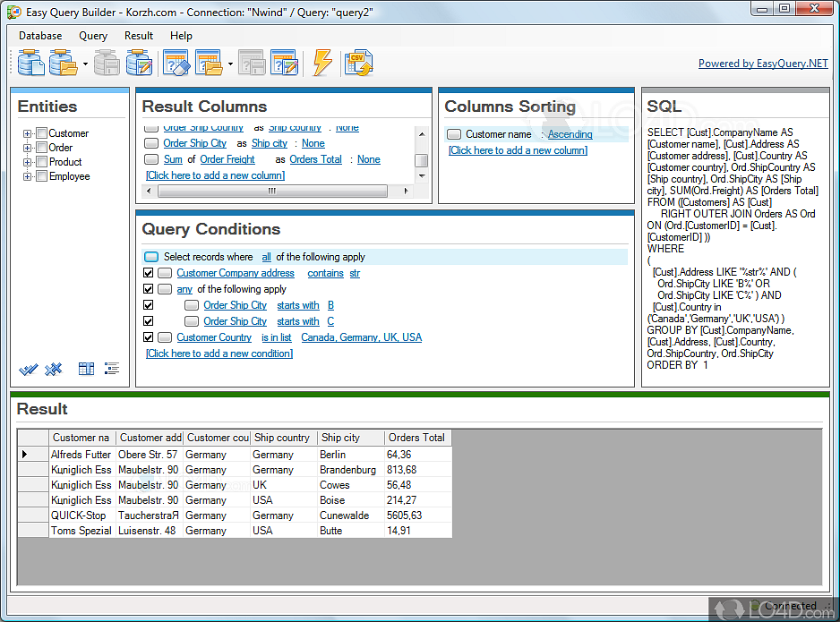
Task: Click the edit database connection icon
Action: tap(139, 64)
